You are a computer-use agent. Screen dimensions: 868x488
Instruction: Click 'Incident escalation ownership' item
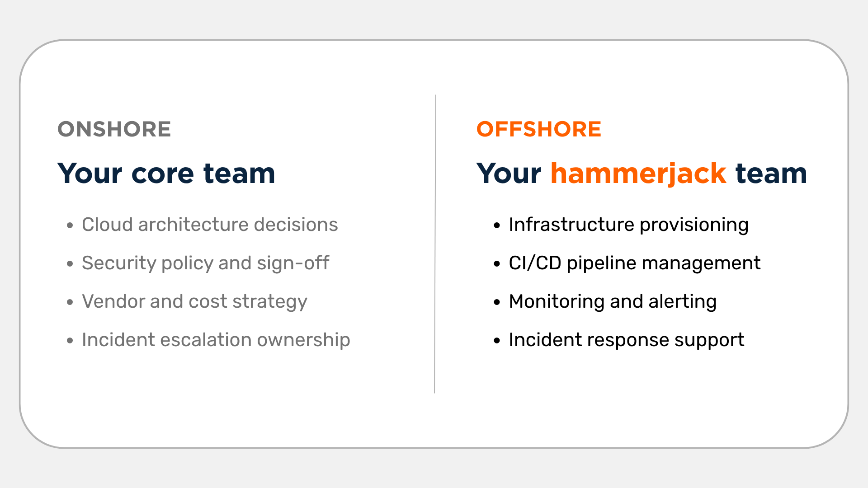tap(216, 340)
